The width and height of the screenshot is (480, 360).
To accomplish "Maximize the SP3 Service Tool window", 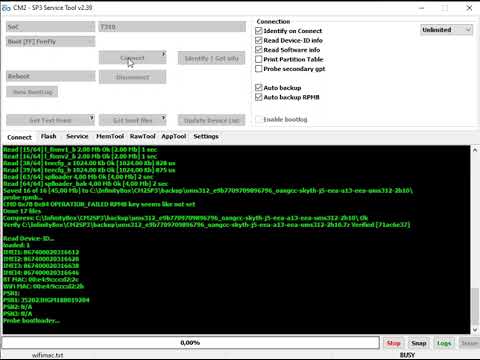I will pos(445,8).
